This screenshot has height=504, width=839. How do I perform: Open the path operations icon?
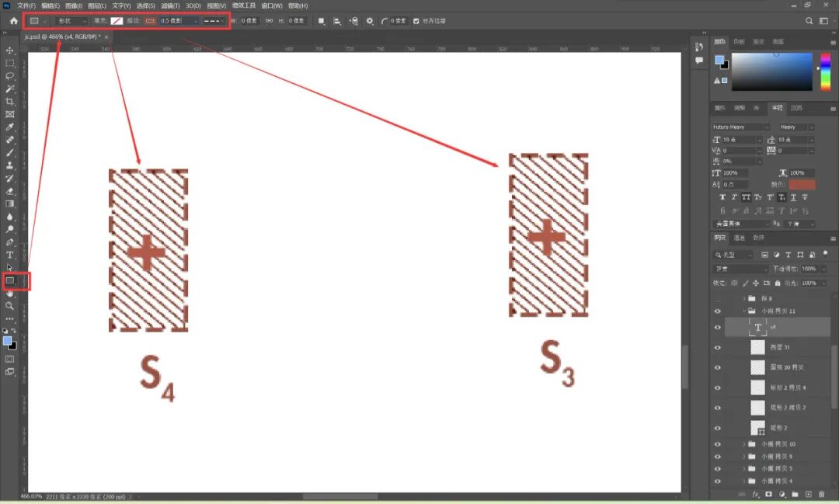pyautogui.click(x=321, y=21)
